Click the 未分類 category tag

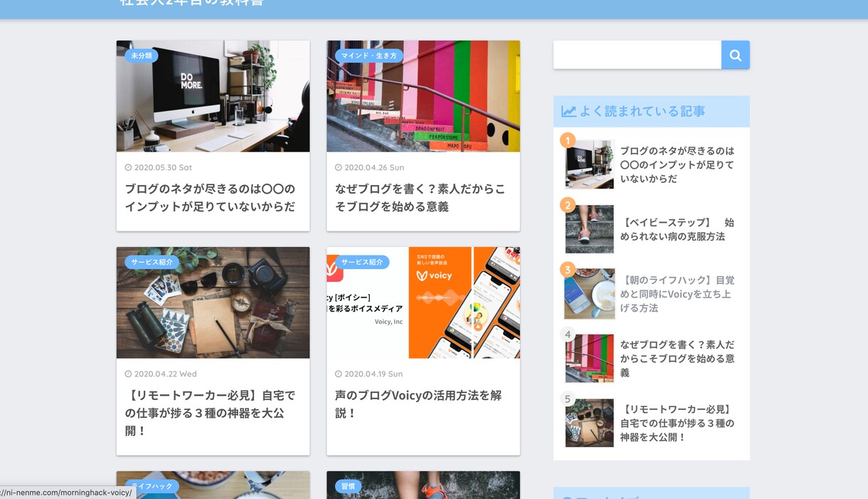pyautogui.click(x=142, y=56)
